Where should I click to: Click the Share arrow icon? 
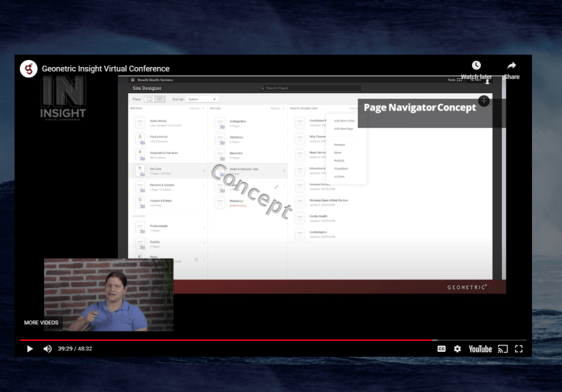pyautogui.click(x=512, y=66)
